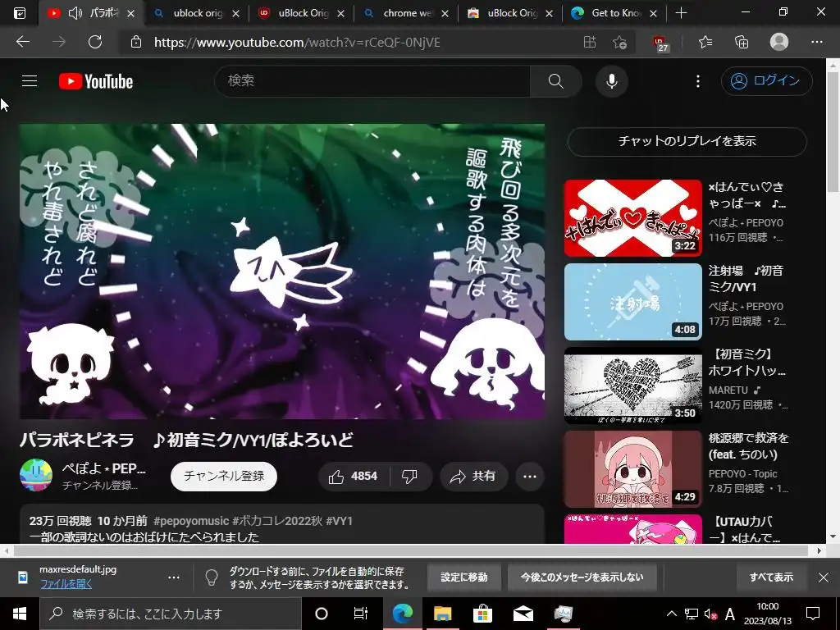The width and height of the screenshot is (840, 630).
Task: Like the video with thumbs-up 4854
Action: [354, 477]
